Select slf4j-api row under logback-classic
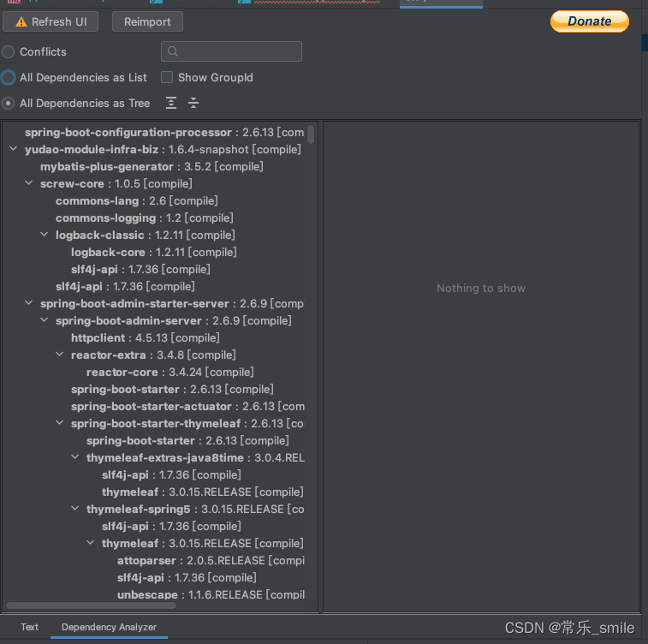This screenshot has height=644, width=648. tap(140, 270)
